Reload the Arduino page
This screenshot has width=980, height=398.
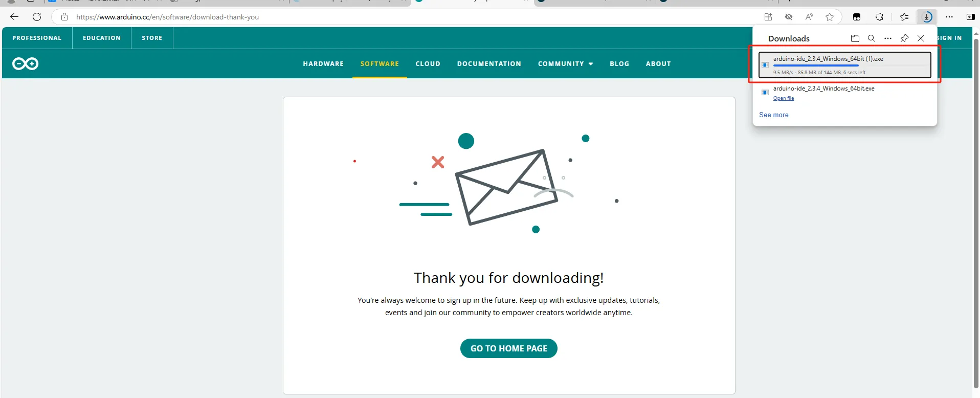tap(37, 17)
